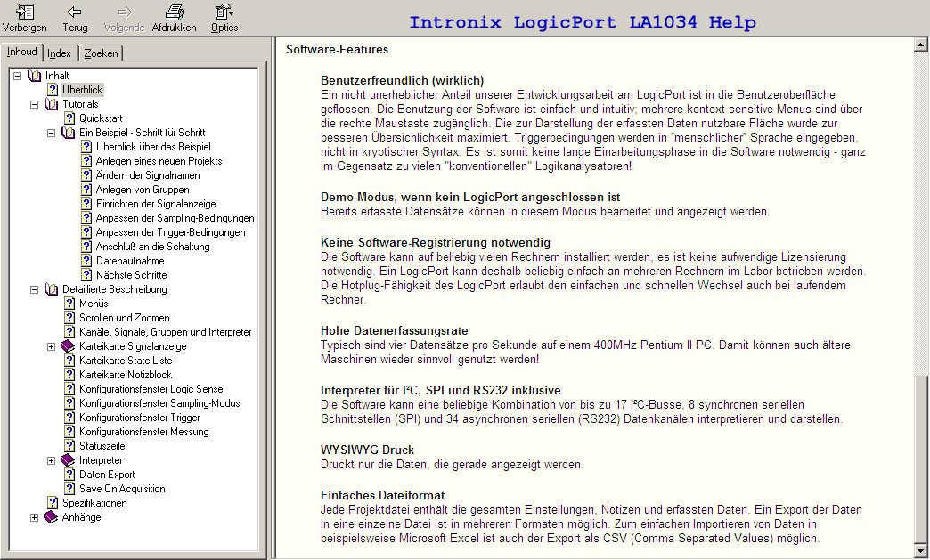Expand the Interpreter node
Screen dimensions: 930x560
[51, 460]
